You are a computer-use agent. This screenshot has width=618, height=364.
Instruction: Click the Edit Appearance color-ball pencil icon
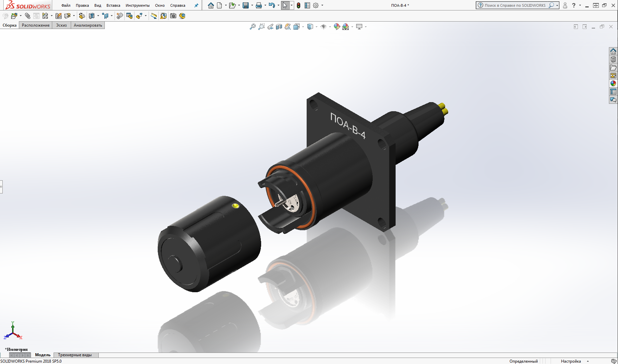pos(337,27)
